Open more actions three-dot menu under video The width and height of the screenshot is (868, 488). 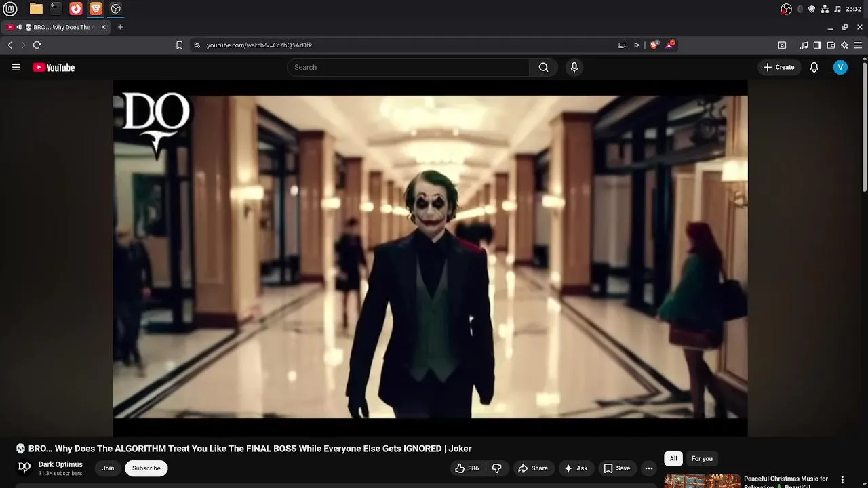coord(649,468)
